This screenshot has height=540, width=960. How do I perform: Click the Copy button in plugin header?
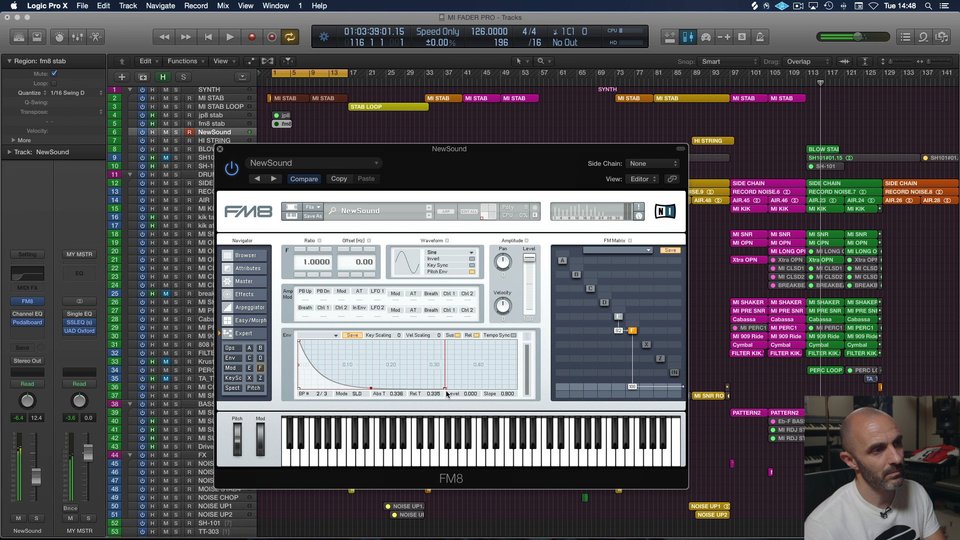click(339, 179)
